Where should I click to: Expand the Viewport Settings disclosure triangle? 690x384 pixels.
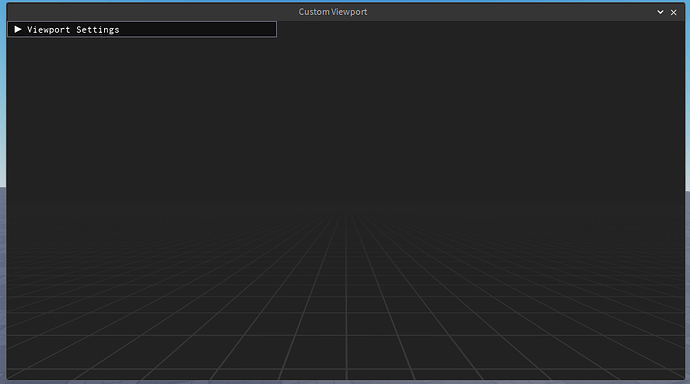click(18, 29)
